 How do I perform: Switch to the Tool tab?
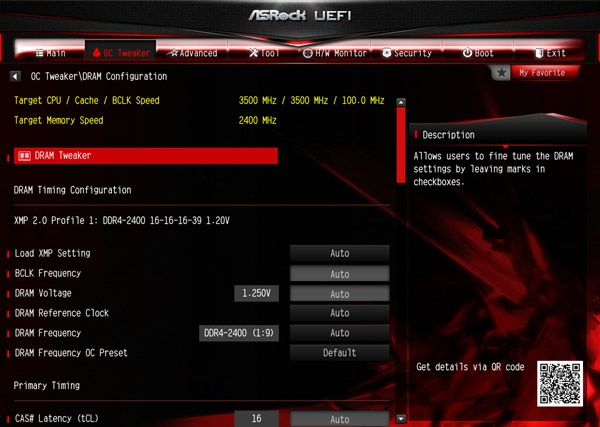[x=264, y=53]
